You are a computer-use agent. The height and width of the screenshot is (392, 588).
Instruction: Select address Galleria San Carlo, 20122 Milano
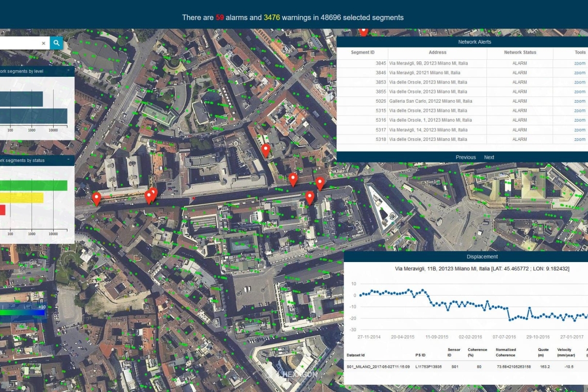click(431, 101)
